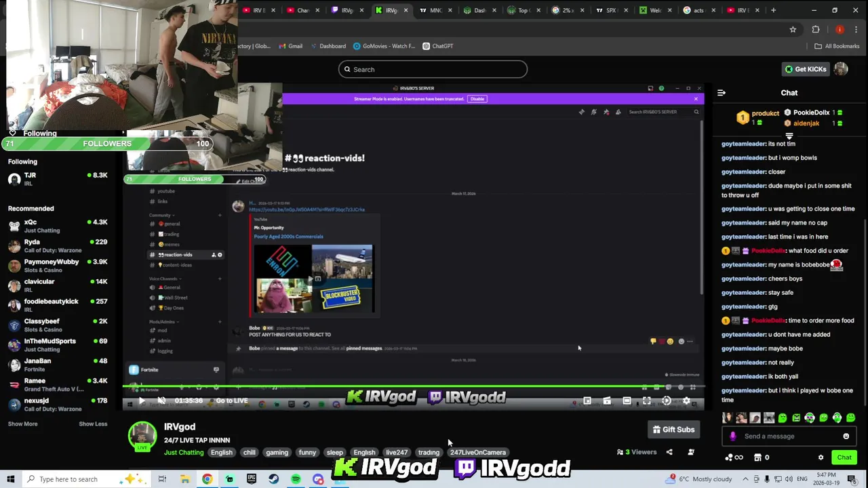Click the purple microphone icon in chat
The height and width of the screenshot is (488, 868).
pyautogui.click(x=732, y=436)
